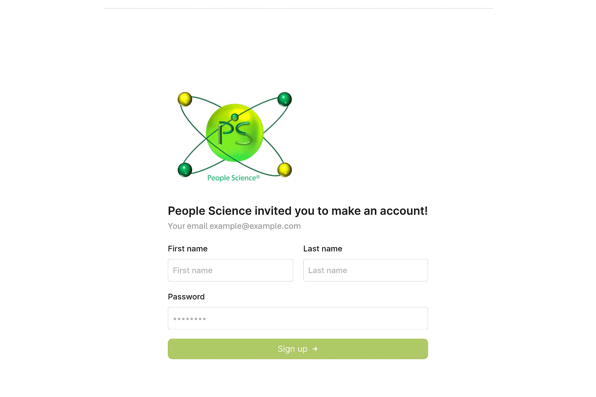Click the 'Sign up' text label on button

(x=292, y=349)
